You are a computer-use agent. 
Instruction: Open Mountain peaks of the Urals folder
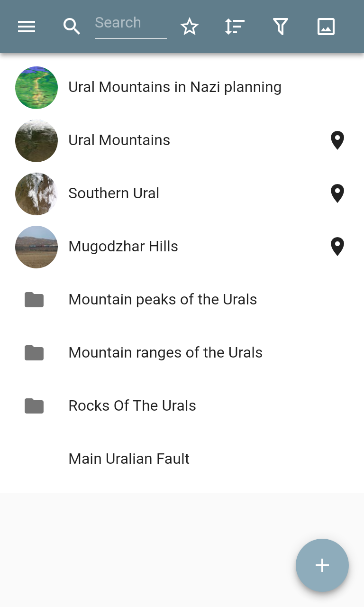click(x=163, y=300)
